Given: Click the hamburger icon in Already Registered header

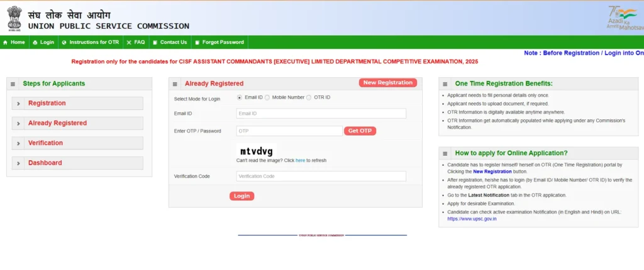Looking at the screenshot, I should [x=175, y=84].
